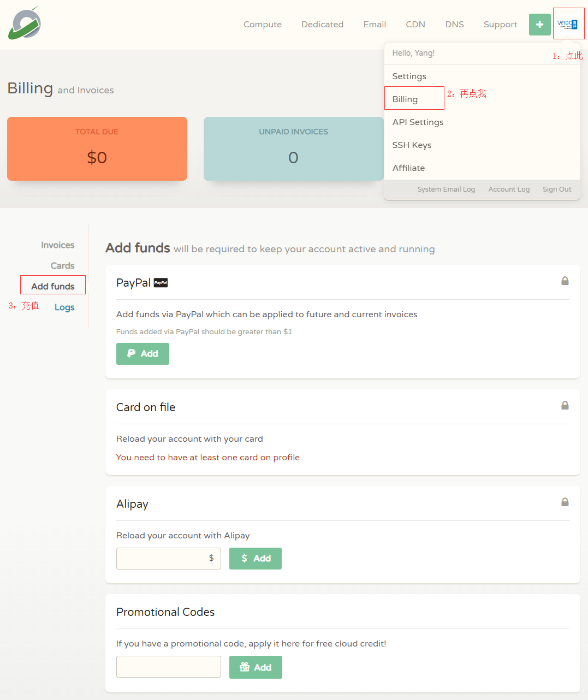Viewport: 588px width, 700px height.
Task: Click the green plus button in the header
Action: (539, 25)
